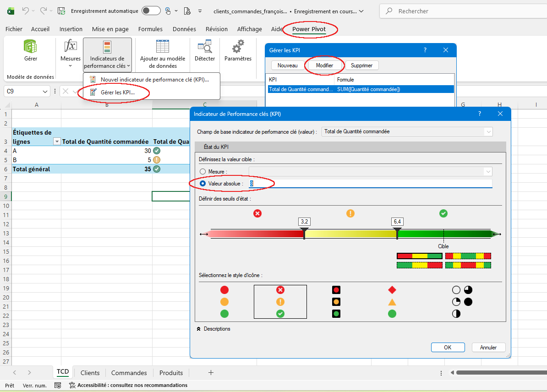Screen dimensions: 547x392
Task: Click the Valeur absolue input field
Action: [x=370, y=184]
